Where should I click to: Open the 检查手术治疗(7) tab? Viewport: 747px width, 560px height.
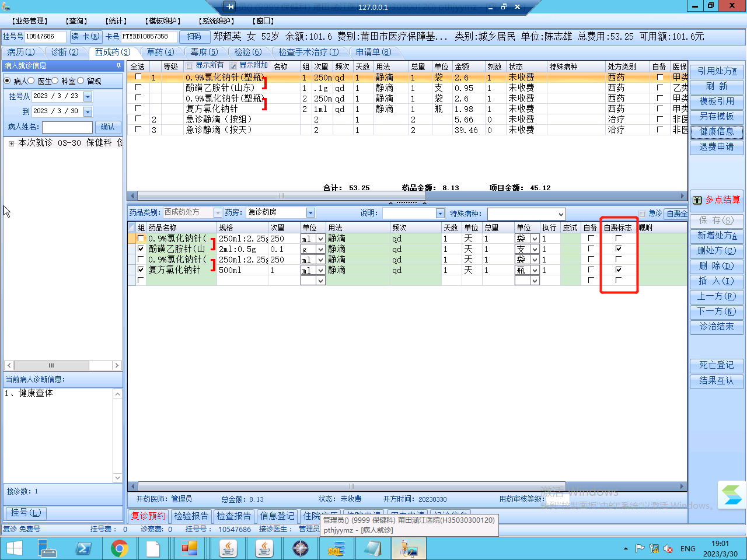point(309,52)
